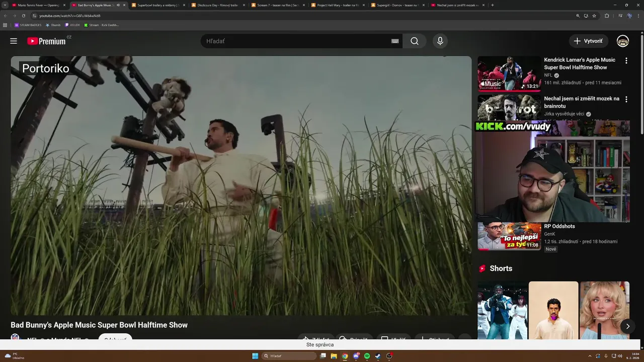Image resolution: width=644 pixels, height=362 pixels.
Task: Click the Kendrick Lamar video title
Action: pos(580,64)
